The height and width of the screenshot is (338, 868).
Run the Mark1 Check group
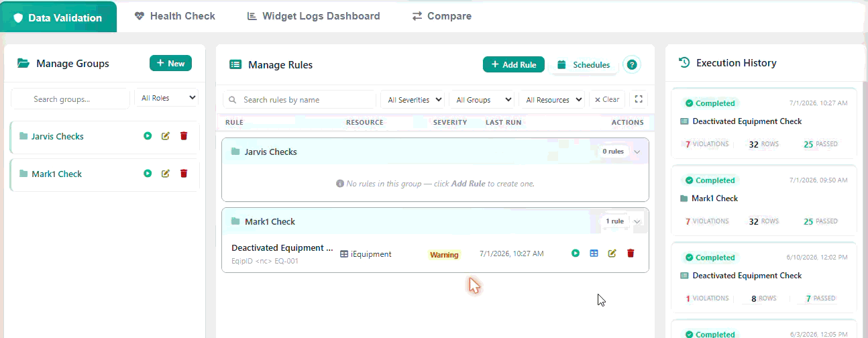tap(148, 174)
